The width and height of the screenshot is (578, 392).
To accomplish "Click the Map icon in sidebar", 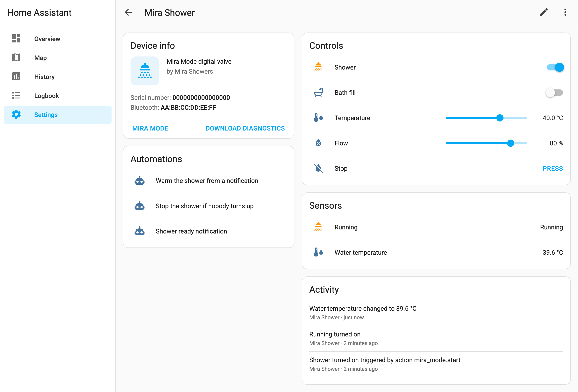I will pos(16,57).
